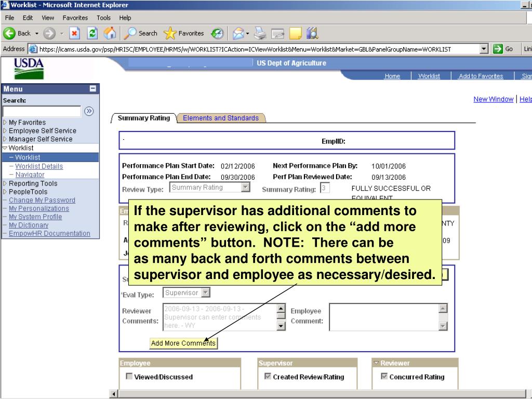Open the Review Type dropdown
Screen dimensions: 532x399
point(246,188)
